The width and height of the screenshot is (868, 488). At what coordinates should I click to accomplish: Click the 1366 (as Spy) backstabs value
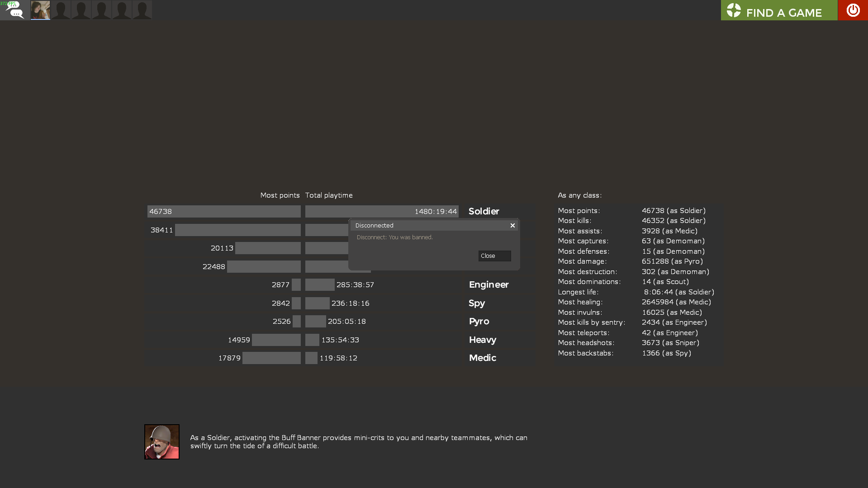pyautogui.click(x=666, y=353)
